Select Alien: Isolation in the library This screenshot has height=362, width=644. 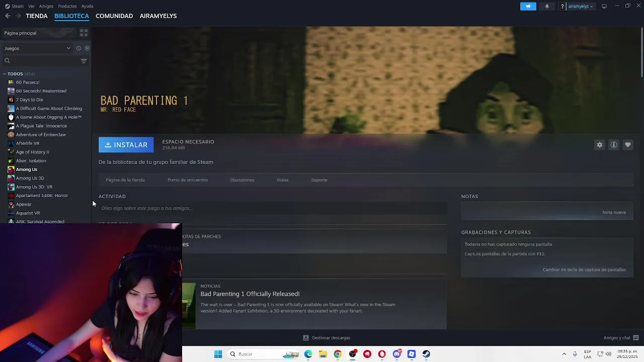[x=31, y=161]
